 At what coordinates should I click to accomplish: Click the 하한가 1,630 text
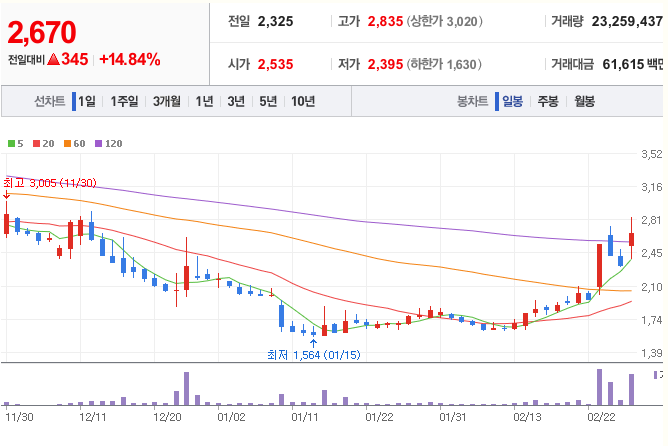click(444, 64)
